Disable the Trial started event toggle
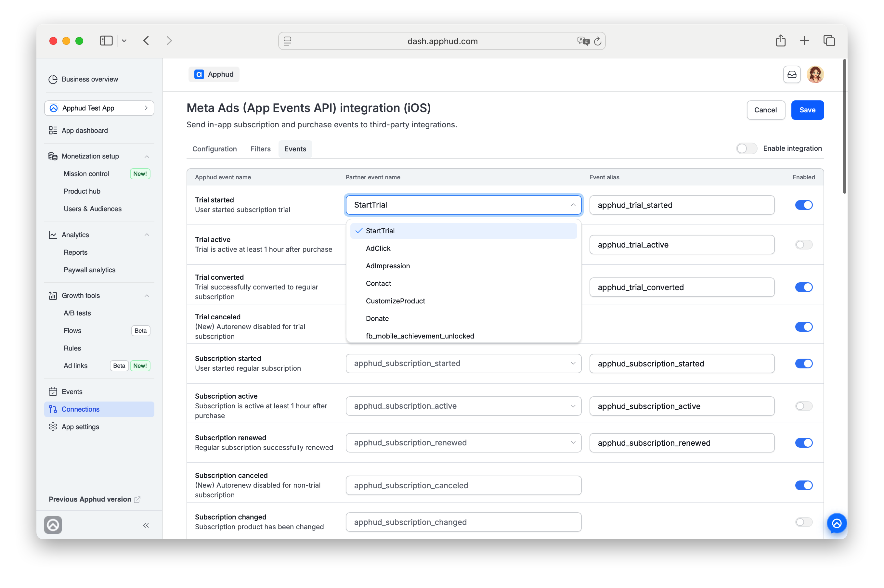The image size is (884, 588). coord(803,205)
